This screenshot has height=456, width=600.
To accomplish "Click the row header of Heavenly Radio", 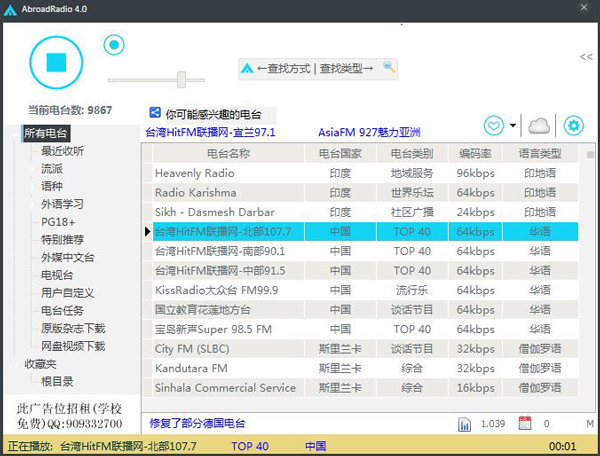I will click(147, 173).
